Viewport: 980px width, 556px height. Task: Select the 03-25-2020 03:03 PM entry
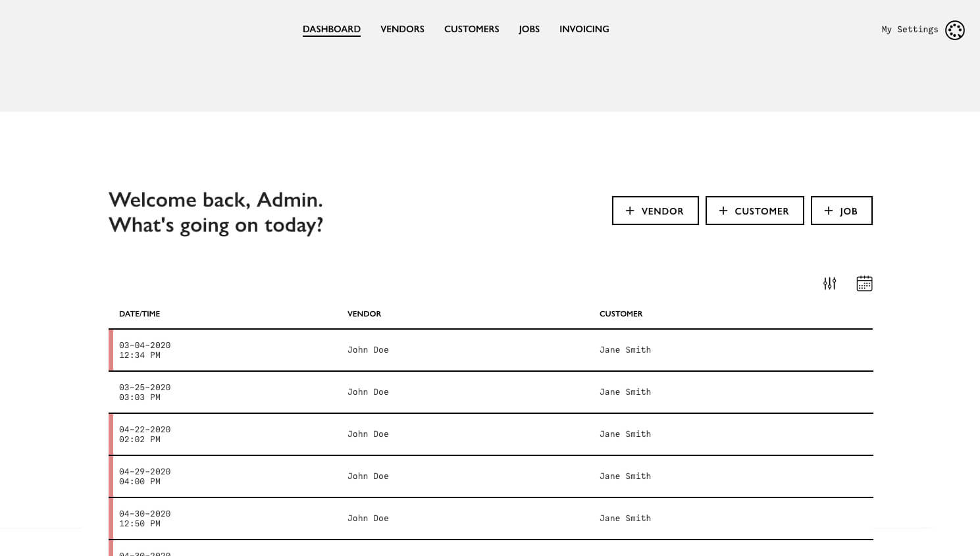491,392
